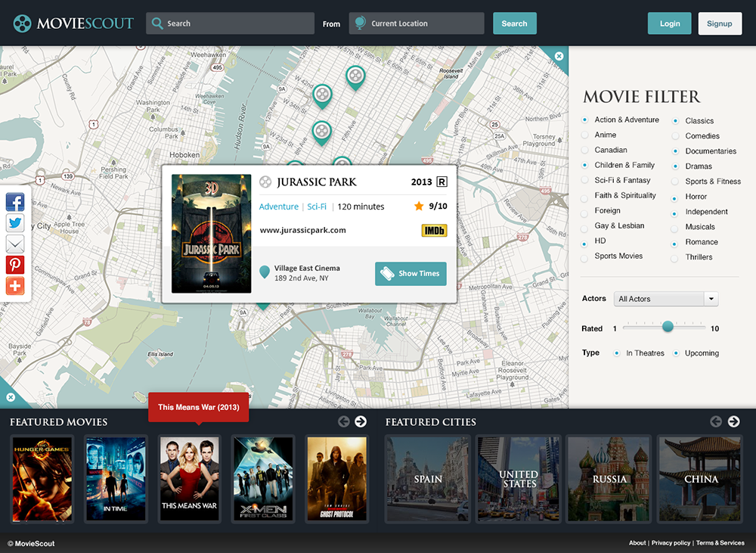This screenshot has width=756, height=553.
Task: Toggle the Classics filter
Action: (x=675, y=120)
